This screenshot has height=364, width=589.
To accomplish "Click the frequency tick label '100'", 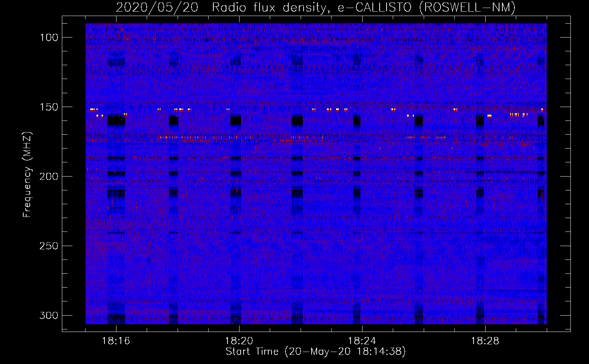I will tap(48, 37).
